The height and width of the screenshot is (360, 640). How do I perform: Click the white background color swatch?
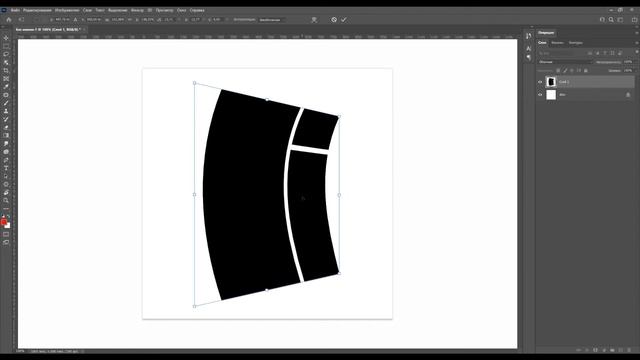click(x=8, y=226)
